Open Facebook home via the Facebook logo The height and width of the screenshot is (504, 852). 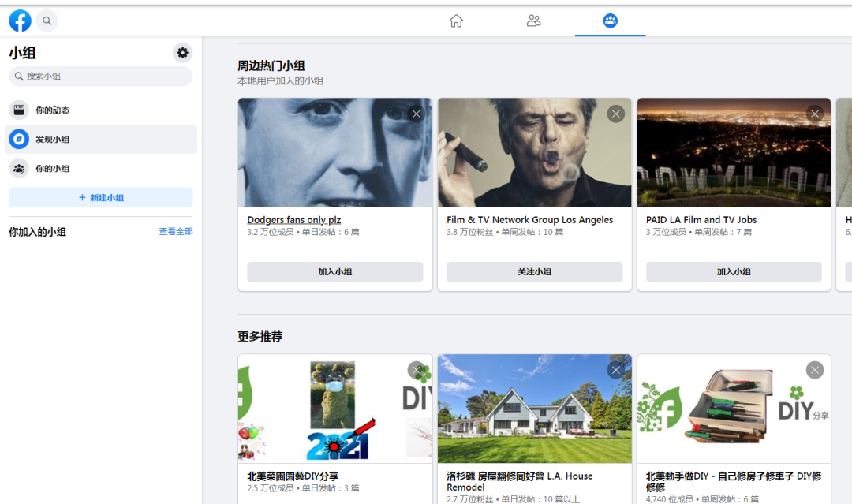pos(19,21)
